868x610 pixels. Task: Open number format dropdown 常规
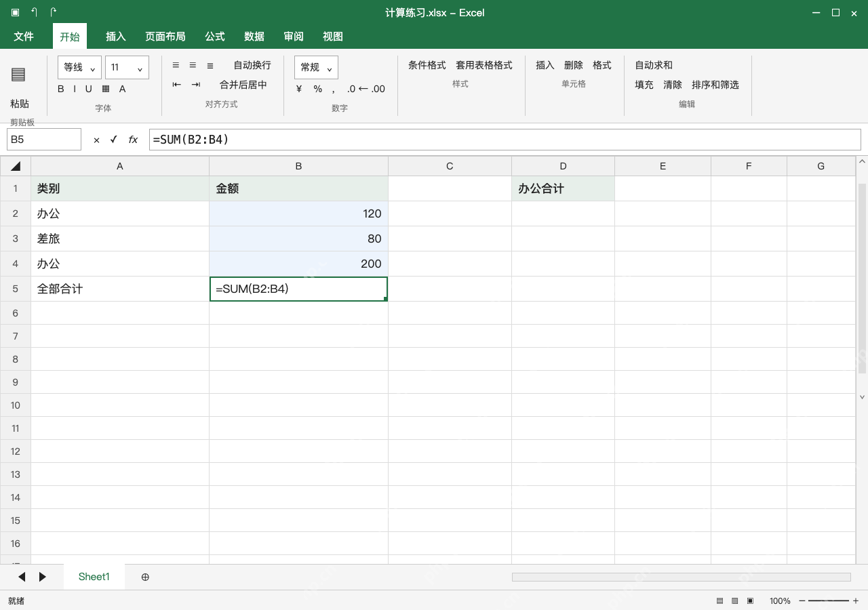[316, 68]
